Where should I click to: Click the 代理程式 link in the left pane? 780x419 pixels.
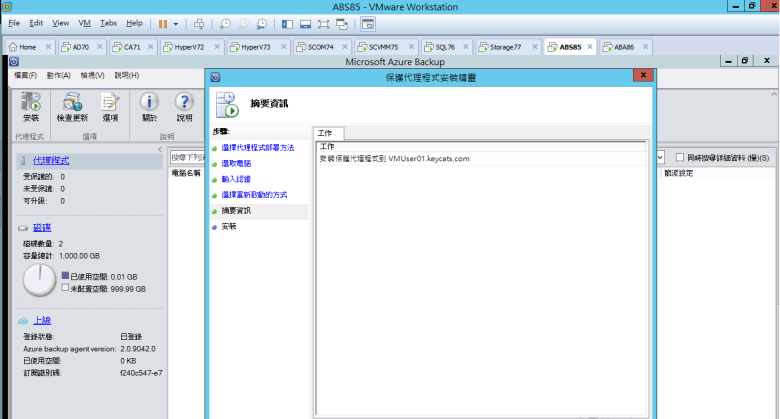pos(51,160)
